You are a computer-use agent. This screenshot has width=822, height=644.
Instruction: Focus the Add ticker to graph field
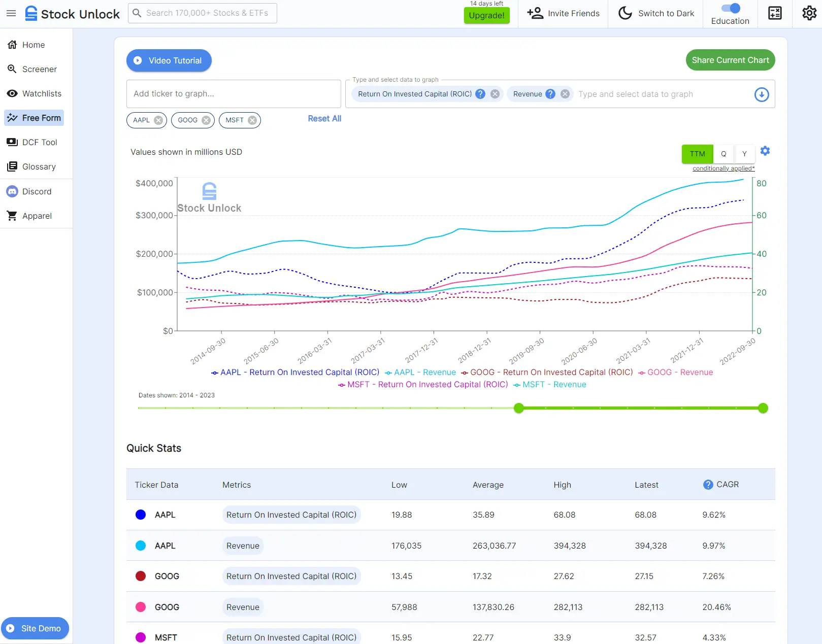click(x=234, y=94)
